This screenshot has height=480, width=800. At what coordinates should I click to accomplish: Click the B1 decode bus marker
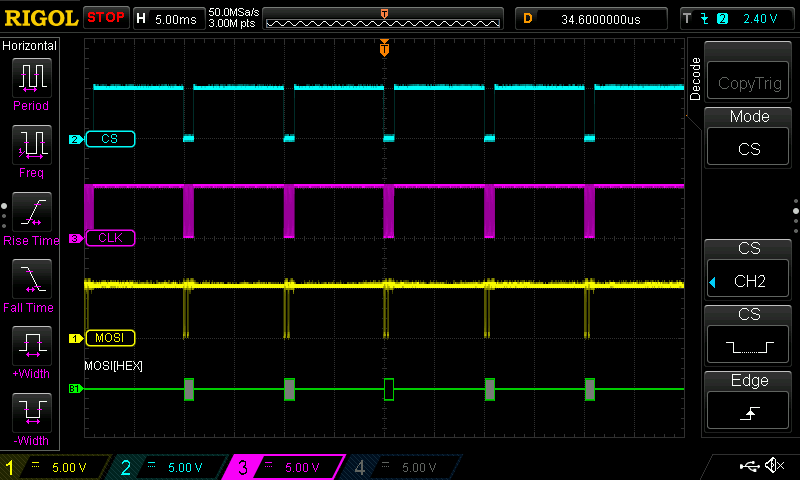point(76,389)
